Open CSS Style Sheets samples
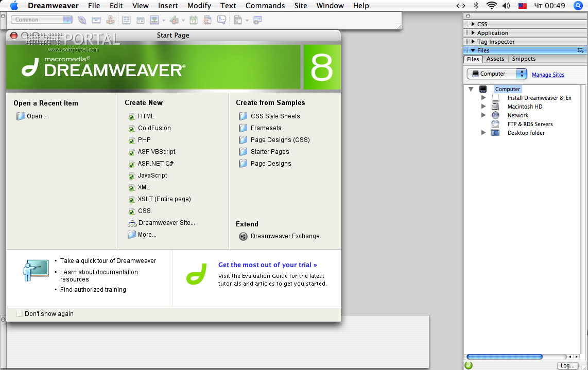This screenshot has height=370, width=588. coord(275,116)
